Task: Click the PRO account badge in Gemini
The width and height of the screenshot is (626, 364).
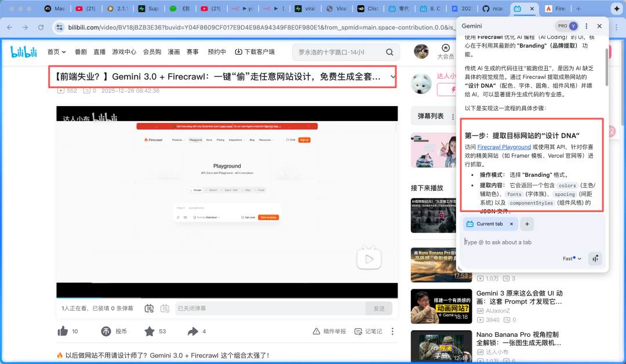Action: pyautogui.click(x=567, y=26)
